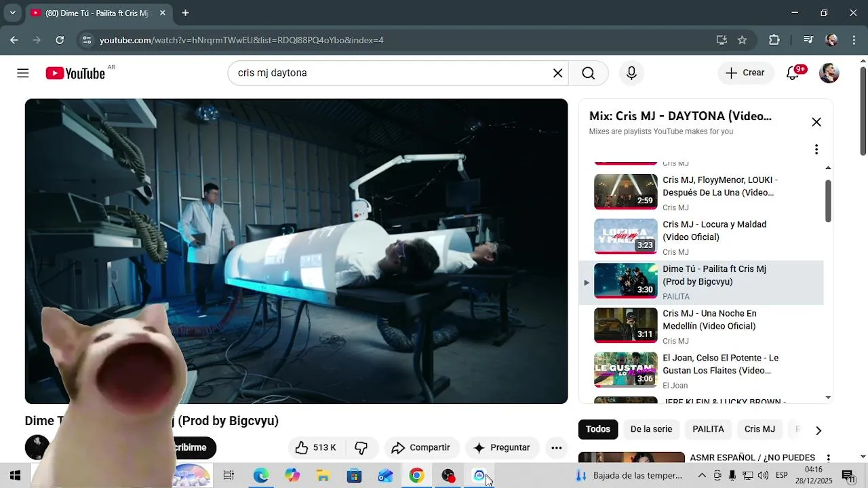Bookmark this page with star
The height and width of the screenshot is (488, 868).
click(742, 40)
